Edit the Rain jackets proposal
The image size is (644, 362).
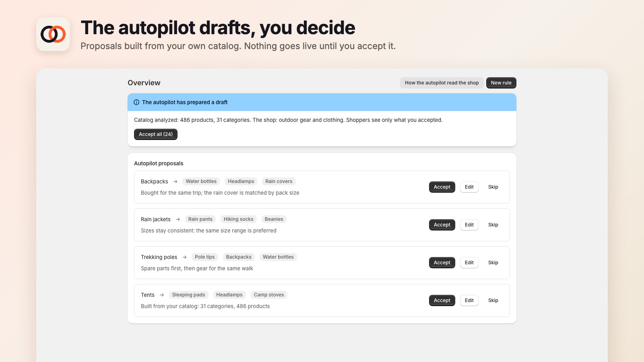pyautogui.click(x=469, y=225)
